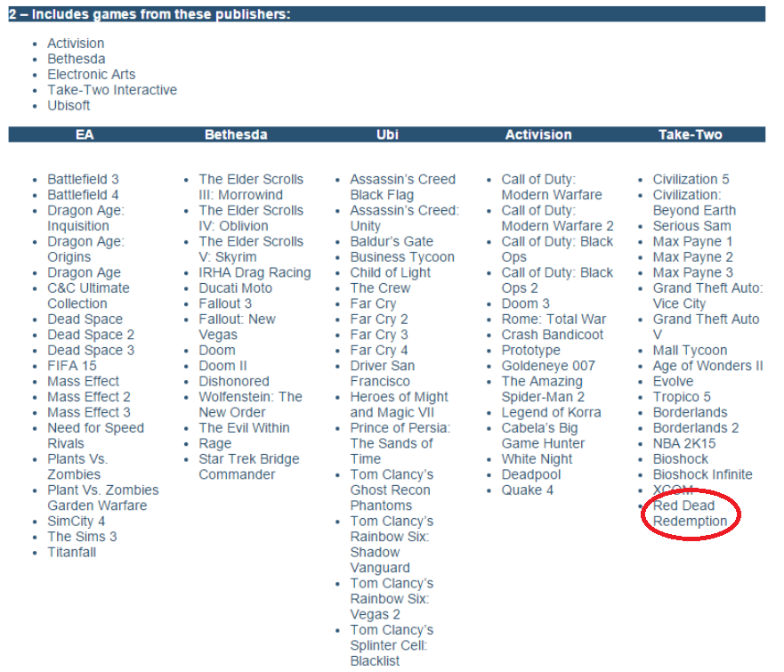Select 'Need for Speed Rivals' entry
Viewport: 784px width, 672px height.
coord(96,435)
